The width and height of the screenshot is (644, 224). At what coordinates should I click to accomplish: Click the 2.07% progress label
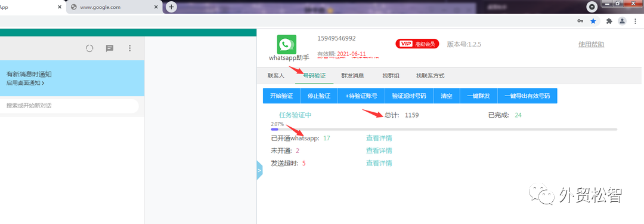click(277, 124)
